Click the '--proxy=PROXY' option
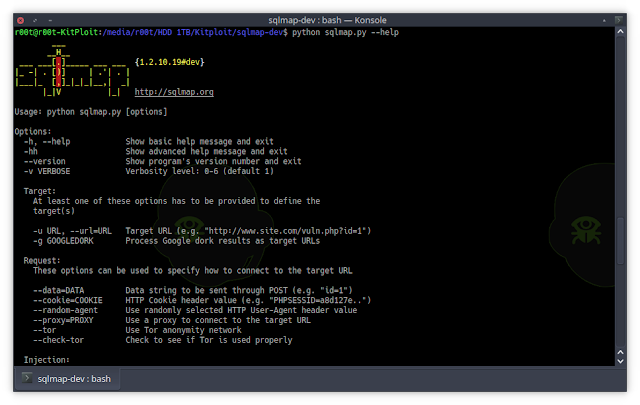The height and width of the screenshot is (405, 640). click(63, 320)
